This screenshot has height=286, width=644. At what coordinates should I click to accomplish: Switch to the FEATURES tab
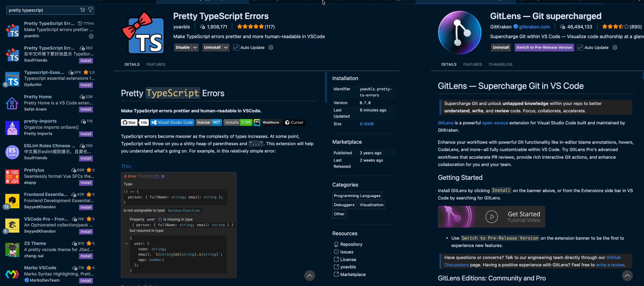coord(156,64)
